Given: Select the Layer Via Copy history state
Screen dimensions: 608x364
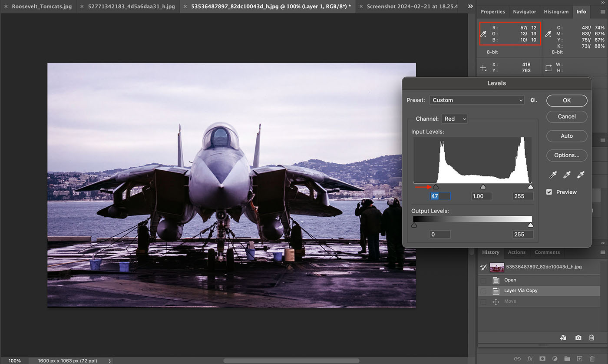Looking at the screenshot, I should (539, 291).
